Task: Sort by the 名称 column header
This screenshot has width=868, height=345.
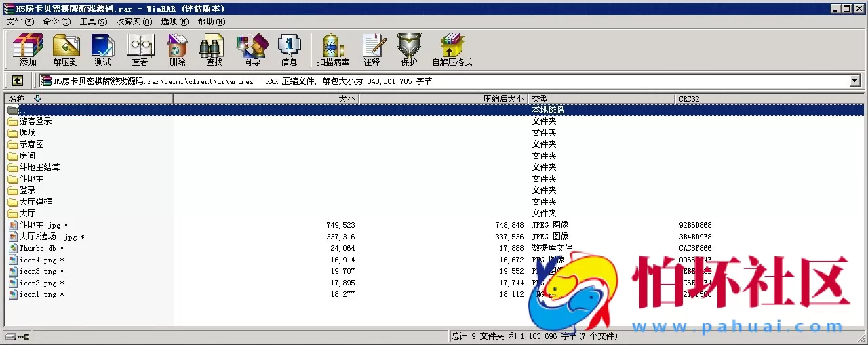Action: click(x=88, y=98)
